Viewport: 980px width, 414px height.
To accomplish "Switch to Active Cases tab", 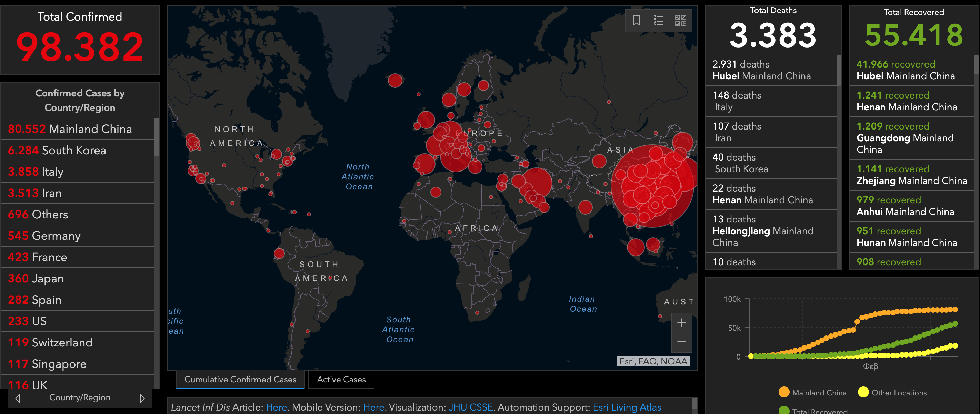I will coord(341,379).
